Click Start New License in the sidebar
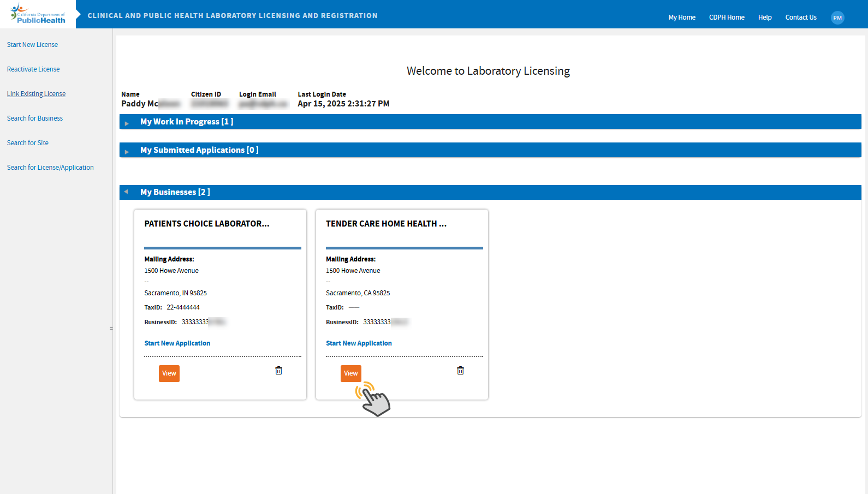Viewport: 868px width, 494px height. tap(32, 45)
